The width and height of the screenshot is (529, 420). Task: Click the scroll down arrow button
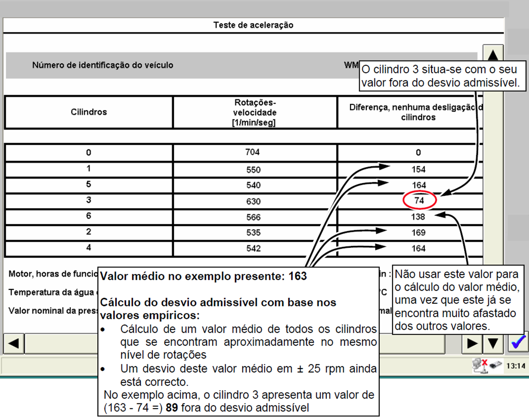coord(493,343)
